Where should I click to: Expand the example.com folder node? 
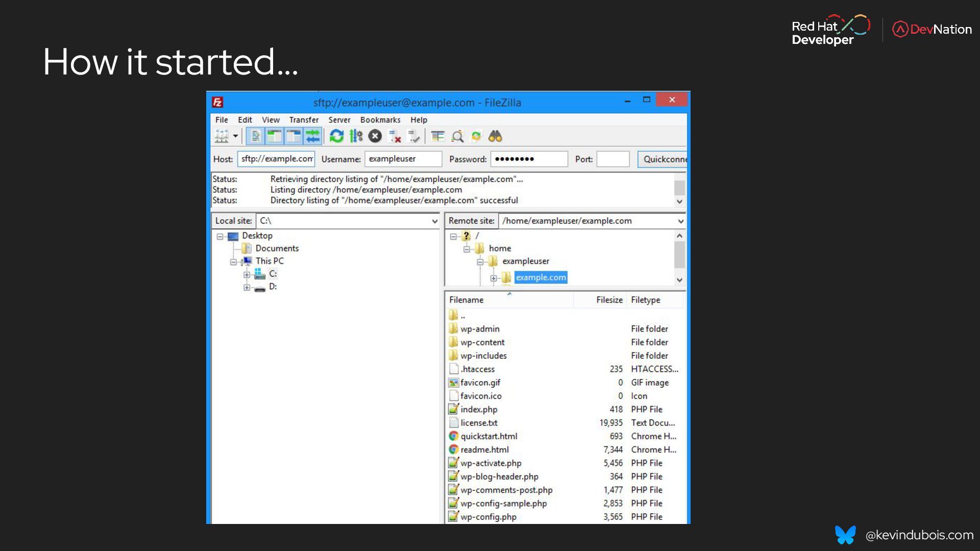494,278
